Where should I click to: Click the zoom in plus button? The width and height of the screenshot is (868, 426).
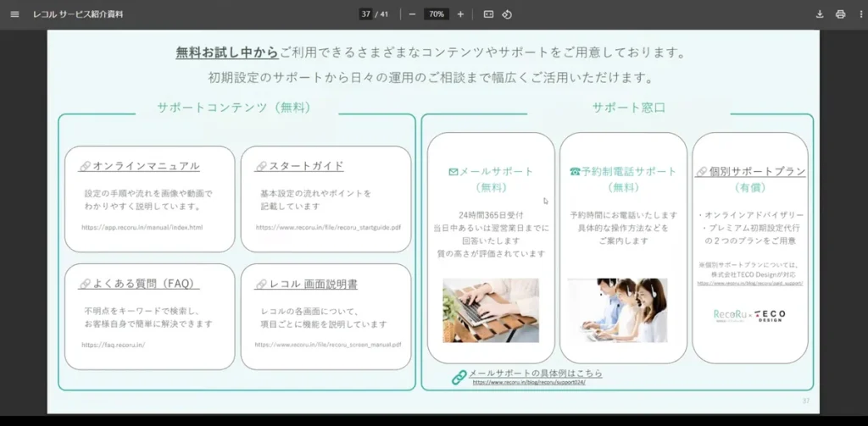tap(460, 14)
